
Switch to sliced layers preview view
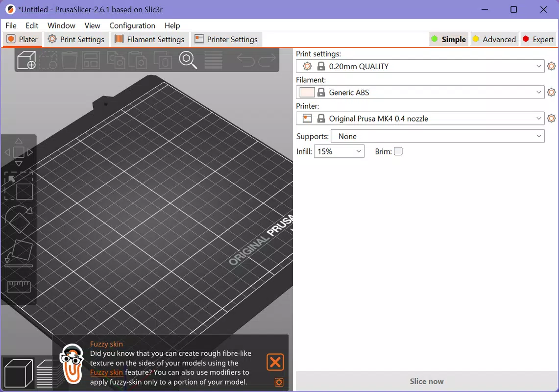point(45,373)
